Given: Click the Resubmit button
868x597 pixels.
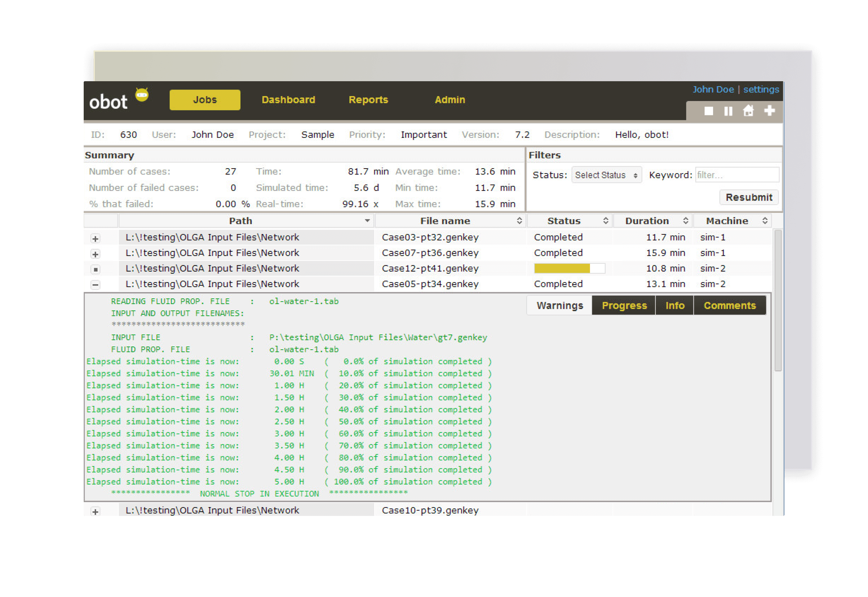Looking at the screenshot, I should 749,197.
